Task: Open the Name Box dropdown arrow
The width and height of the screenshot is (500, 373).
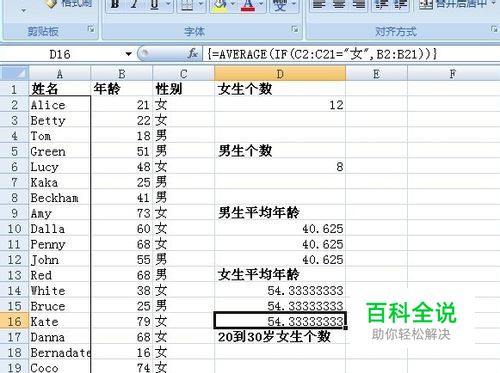Action: click(x=128, y=54)
